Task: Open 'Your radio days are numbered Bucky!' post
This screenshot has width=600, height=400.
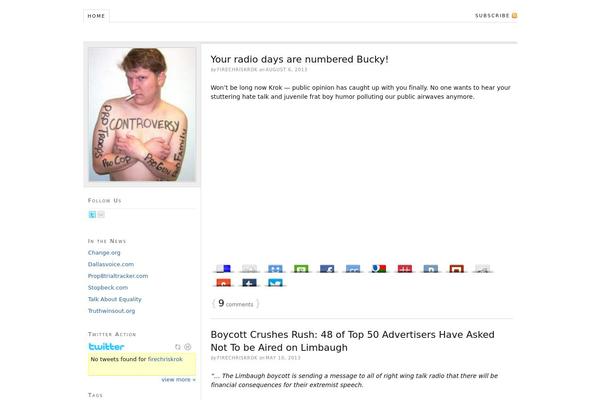Action: click(x=299, y=59)
